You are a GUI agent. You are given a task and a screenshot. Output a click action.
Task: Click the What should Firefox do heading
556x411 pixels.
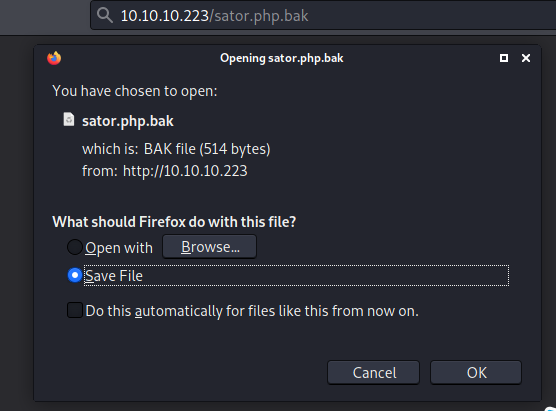click(x=174, y=222)
